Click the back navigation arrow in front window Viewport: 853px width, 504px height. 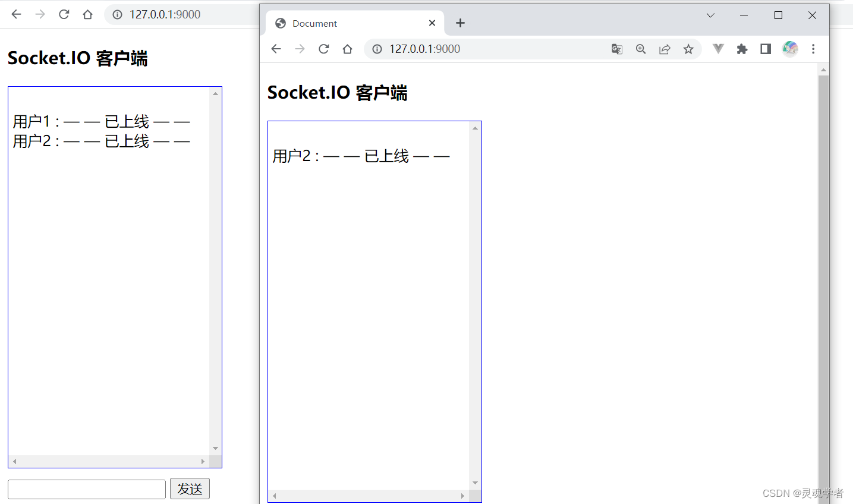pyautogui.click(x=276, y=49)
